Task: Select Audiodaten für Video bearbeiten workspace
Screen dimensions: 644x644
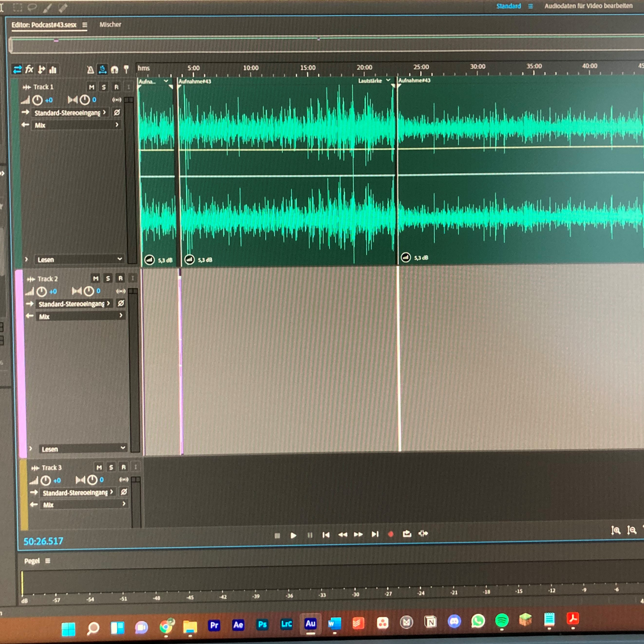Action: pyautogui.click(x=588, y=6)
